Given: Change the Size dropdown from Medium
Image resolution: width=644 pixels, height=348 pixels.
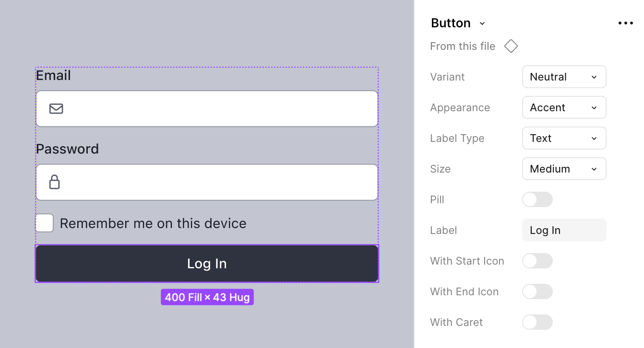Looking at the screenshot, I should click(564, 169).
